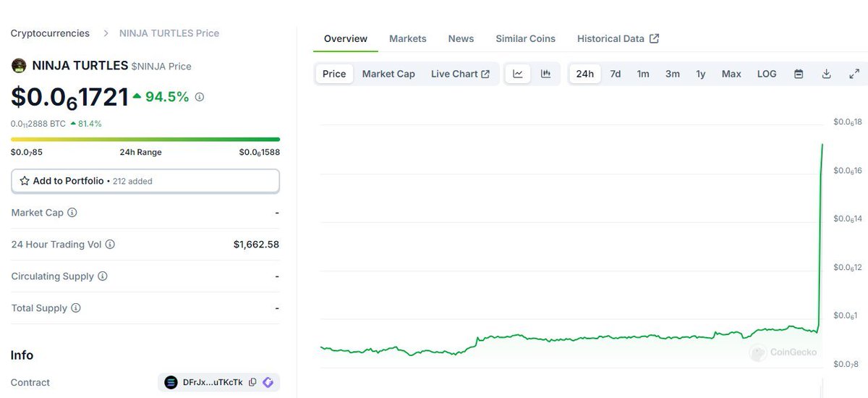This screenshot has height=398, width=868.
Task: Select the 1m time range
Action: coord(643,74)
